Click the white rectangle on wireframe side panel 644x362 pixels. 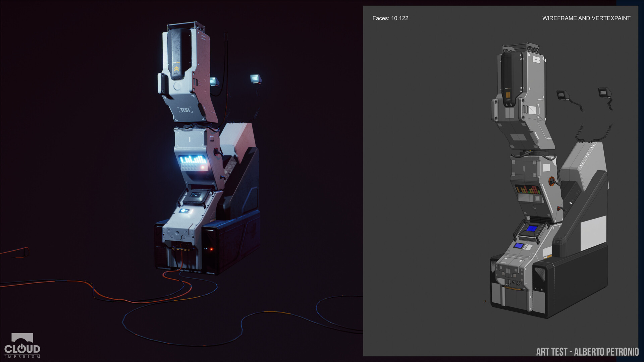click(593, 233)
